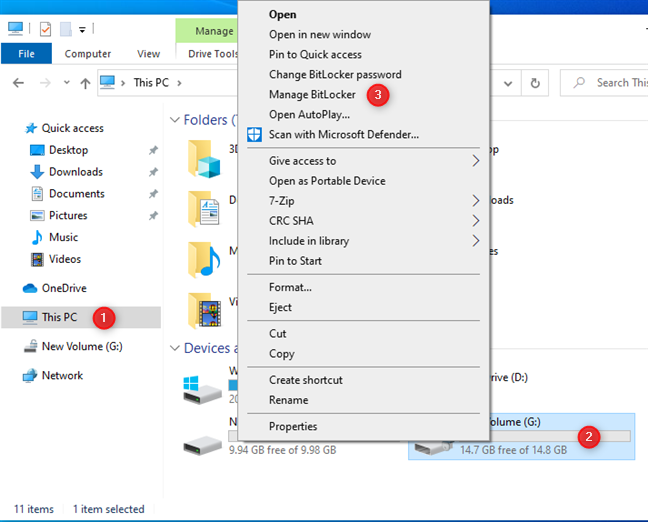The height and width of the screenshot is (522, 648).
Task: Click the pin icon next to Desktop
Action: [153, 150]
